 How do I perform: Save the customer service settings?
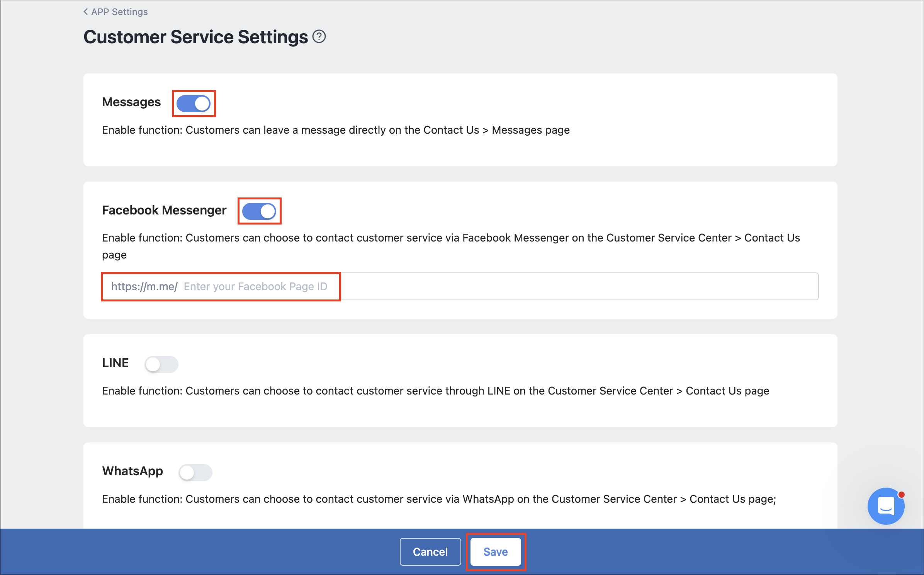click(496, 552)
